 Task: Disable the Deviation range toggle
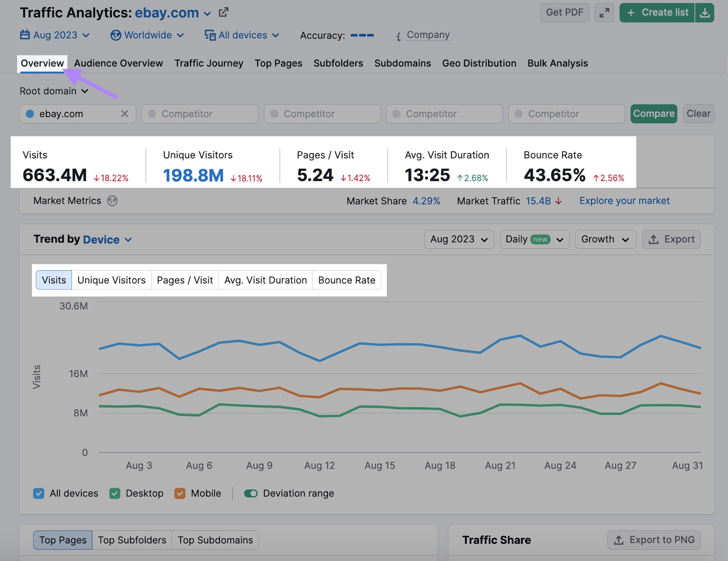(251, 493)
